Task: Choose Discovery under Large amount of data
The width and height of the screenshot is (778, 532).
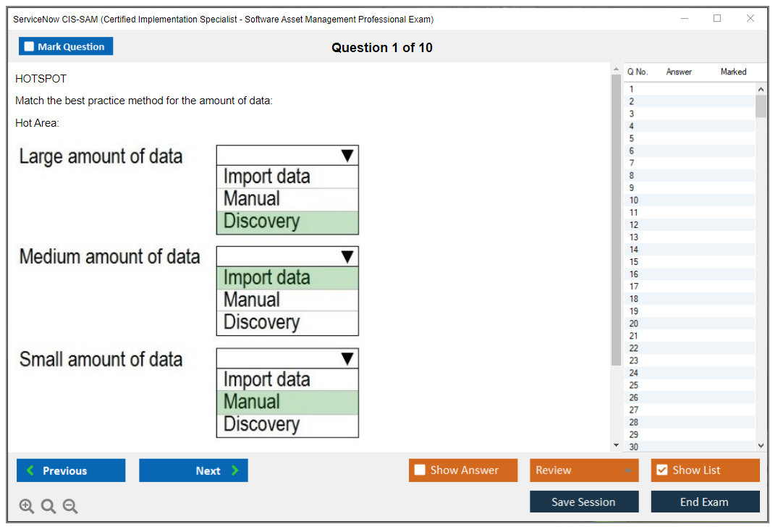Action: point(287,222)
